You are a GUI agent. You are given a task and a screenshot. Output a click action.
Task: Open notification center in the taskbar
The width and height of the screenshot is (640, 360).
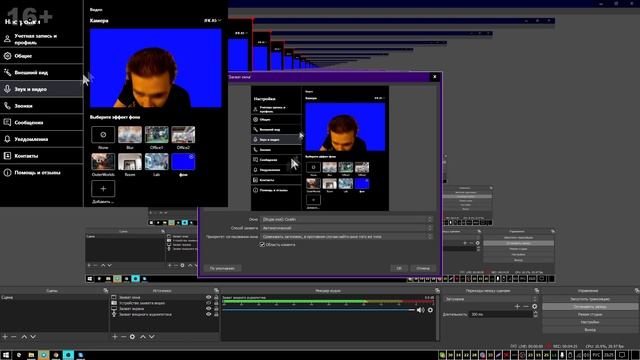point(622,355)
